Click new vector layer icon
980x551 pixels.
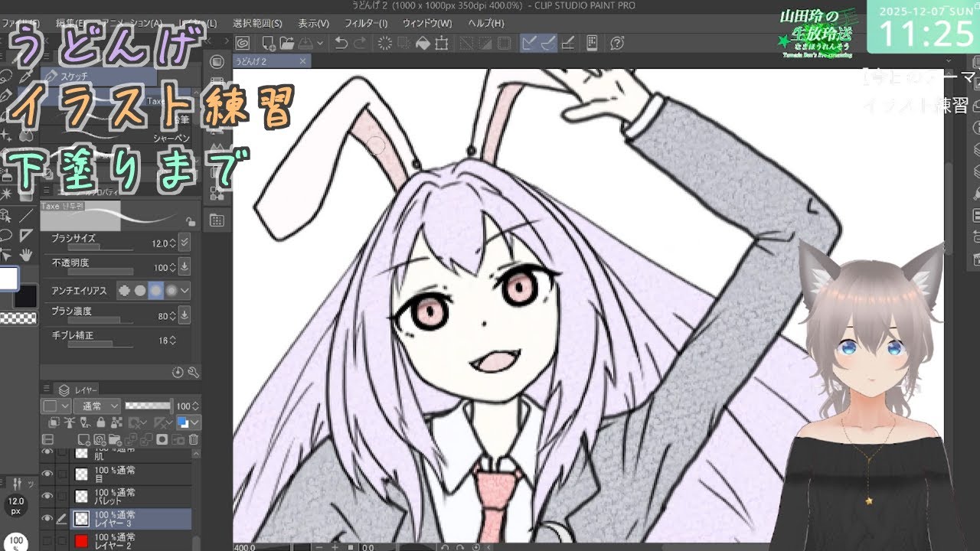(100, 440)
